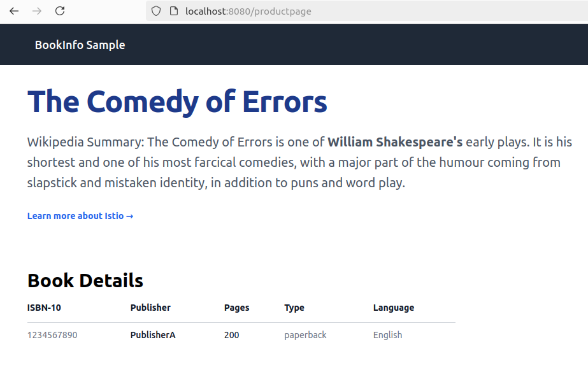The image size is (588, 370).
Task: Click the ISBN-10 column header
Action: pos(44,308)
